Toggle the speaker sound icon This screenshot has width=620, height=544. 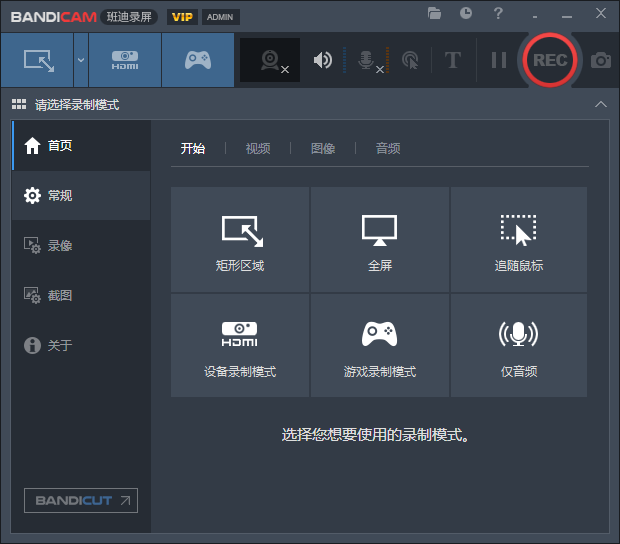[x=323, y=60]
